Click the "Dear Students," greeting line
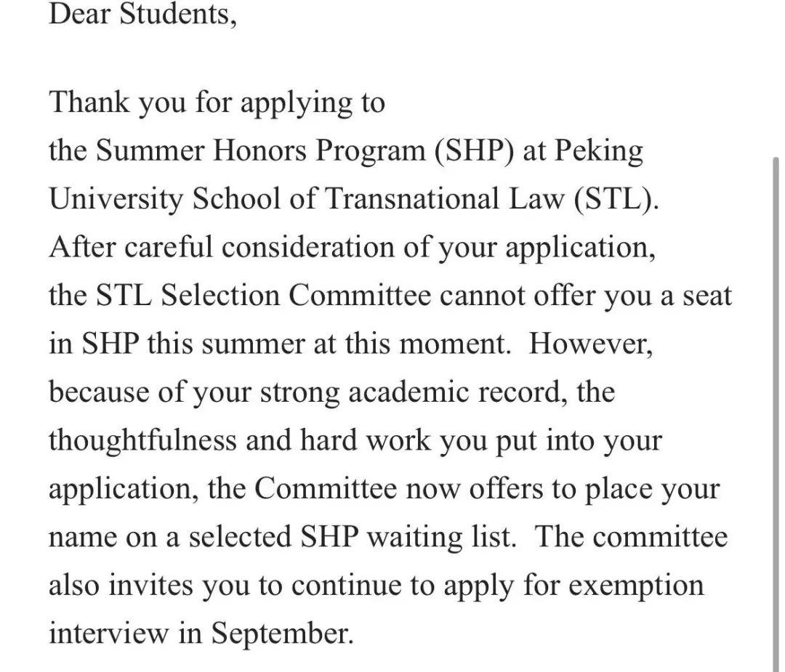This screenshot has height=672, width=785. (x=142, y=15)
